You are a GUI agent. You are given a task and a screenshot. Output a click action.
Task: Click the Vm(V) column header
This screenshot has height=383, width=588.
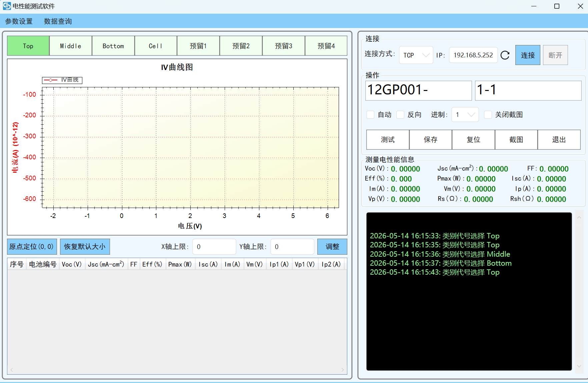tap(255, 264)
